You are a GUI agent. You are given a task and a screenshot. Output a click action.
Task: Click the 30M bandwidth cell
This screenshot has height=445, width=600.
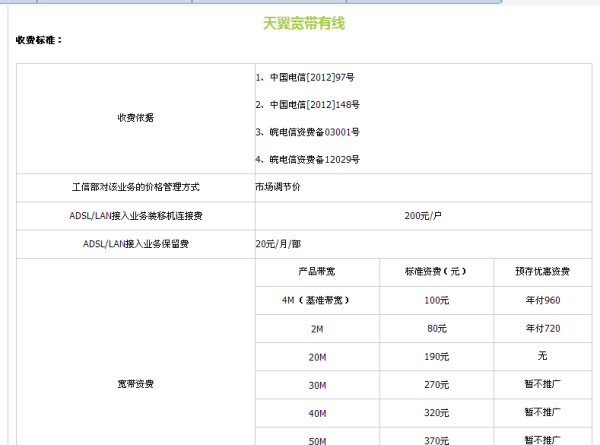pyautogui.click(x=318, y=385)
